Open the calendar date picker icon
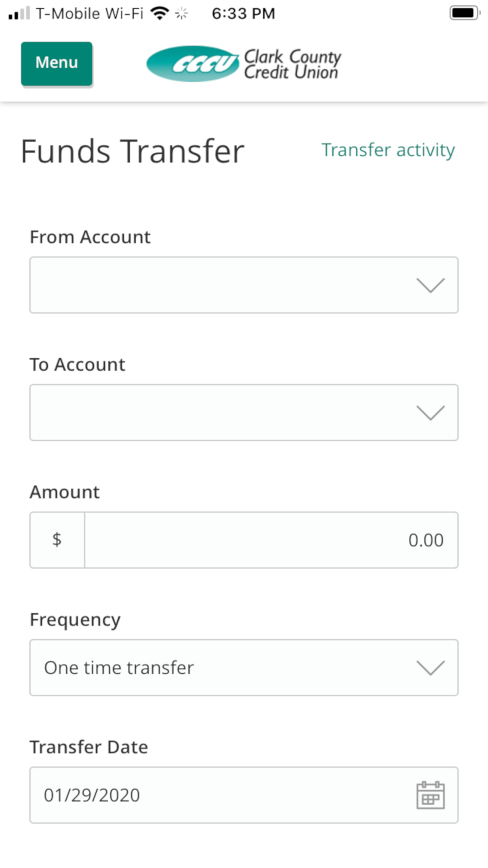Screen dimensions: 488x868 point(430,795)
